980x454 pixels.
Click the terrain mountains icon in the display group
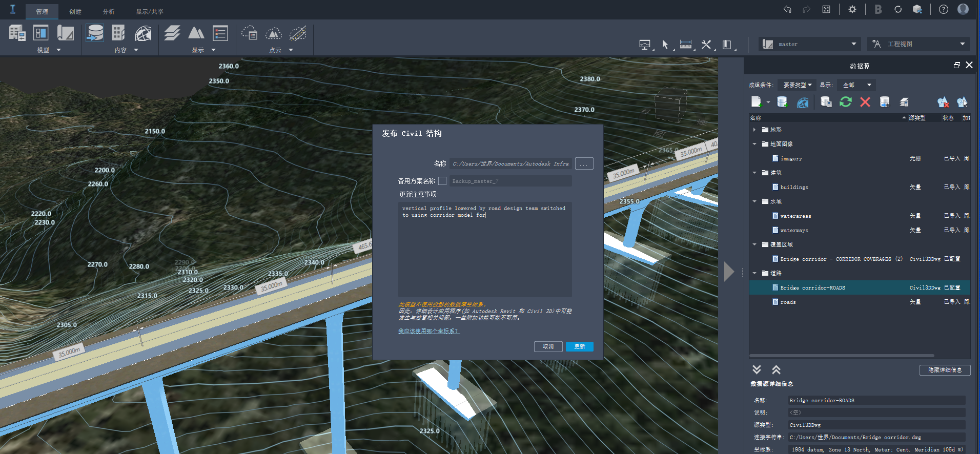click(196, 33)
